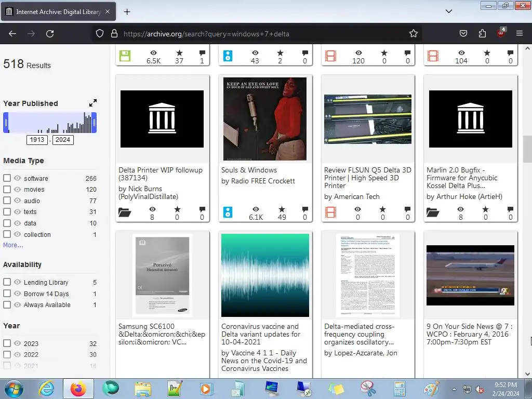Open 9 On Your Side News thumbnail
This screenshot has width=532, height=399.
tap(470, 275)
